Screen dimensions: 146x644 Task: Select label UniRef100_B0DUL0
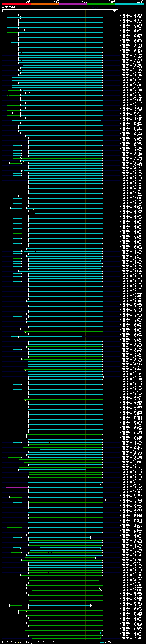pos(131,485)
